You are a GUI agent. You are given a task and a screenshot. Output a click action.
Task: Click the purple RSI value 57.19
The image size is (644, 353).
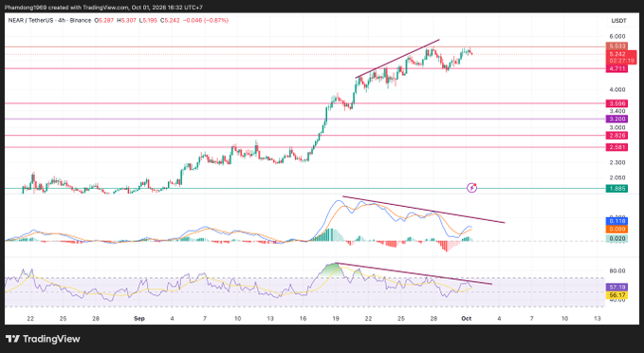pos(616,288)
